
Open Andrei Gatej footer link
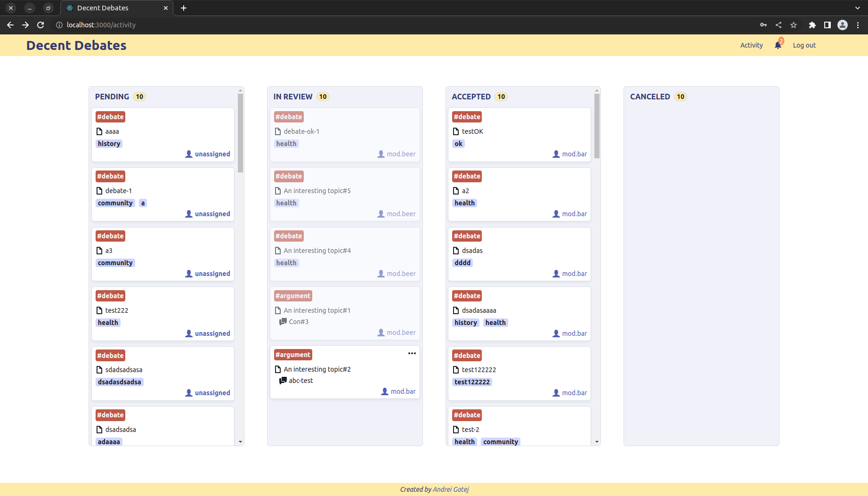pyautogui.click(x=451, y=489)
